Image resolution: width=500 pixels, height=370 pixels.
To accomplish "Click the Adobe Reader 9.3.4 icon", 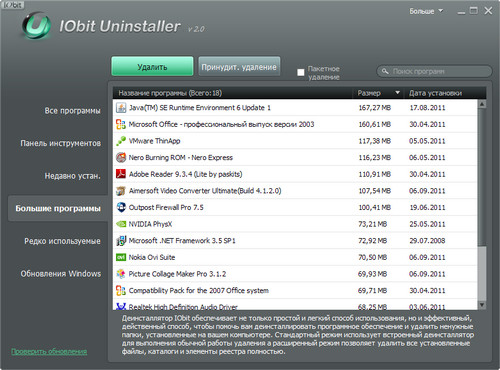I will [x=121, y=174].
